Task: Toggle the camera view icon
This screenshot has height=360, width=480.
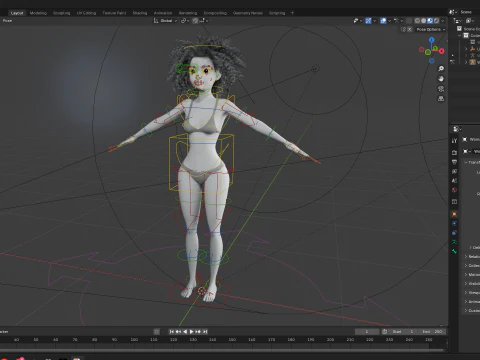Action: pyautogui.click(x=441, y=89)
